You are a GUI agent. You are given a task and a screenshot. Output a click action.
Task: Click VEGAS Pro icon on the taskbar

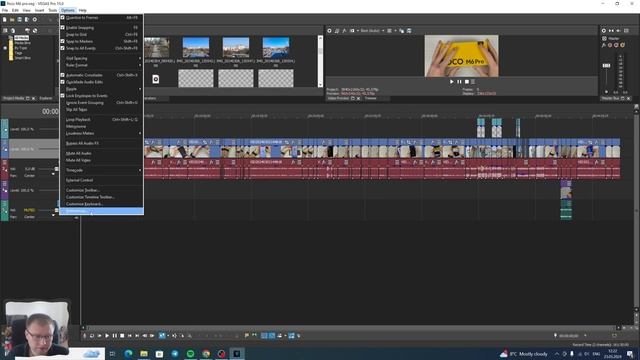click(x=237, y=353)
